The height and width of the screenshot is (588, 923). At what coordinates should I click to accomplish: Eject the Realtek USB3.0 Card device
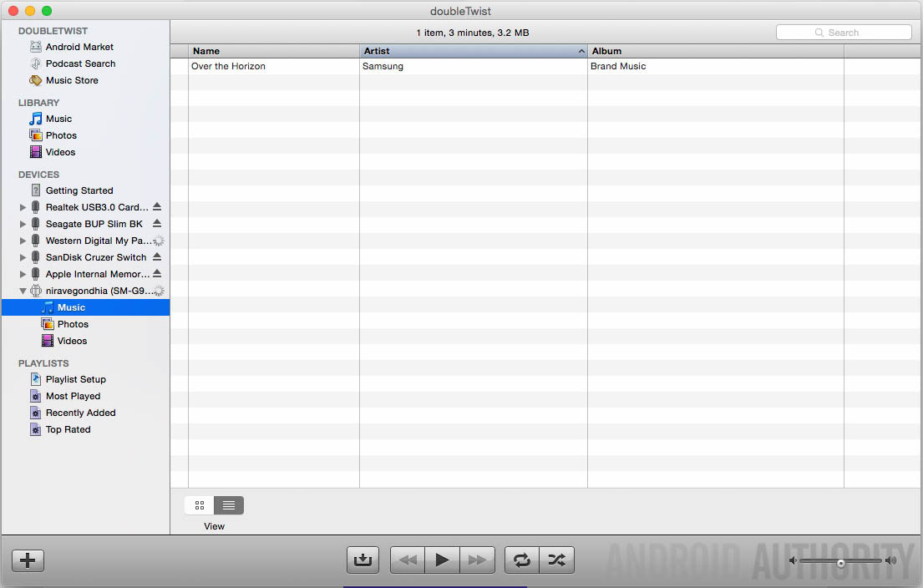[157, 206]
